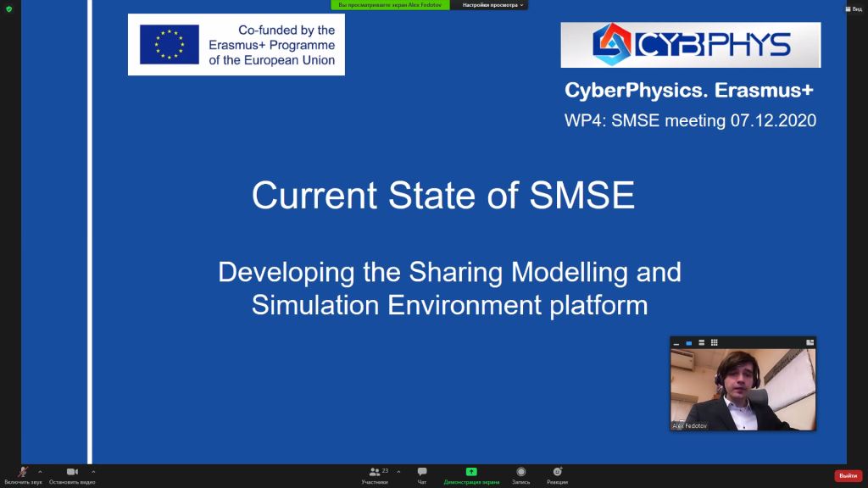Open Реакции reactions menu
The image size is (868, 488).
[558, 475]
